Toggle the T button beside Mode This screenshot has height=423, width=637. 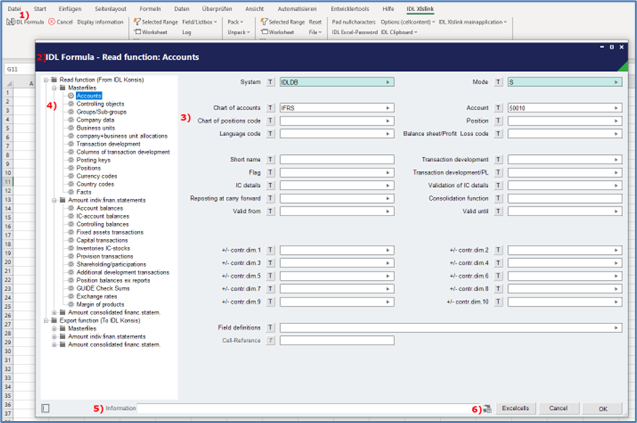(x=498, y=82)
